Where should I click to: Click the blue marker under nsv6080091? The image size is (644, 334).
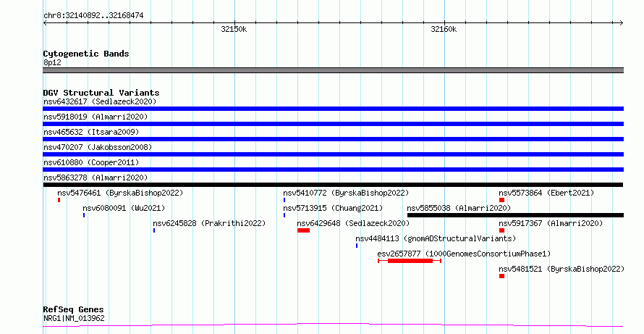(x=84, y=215)
